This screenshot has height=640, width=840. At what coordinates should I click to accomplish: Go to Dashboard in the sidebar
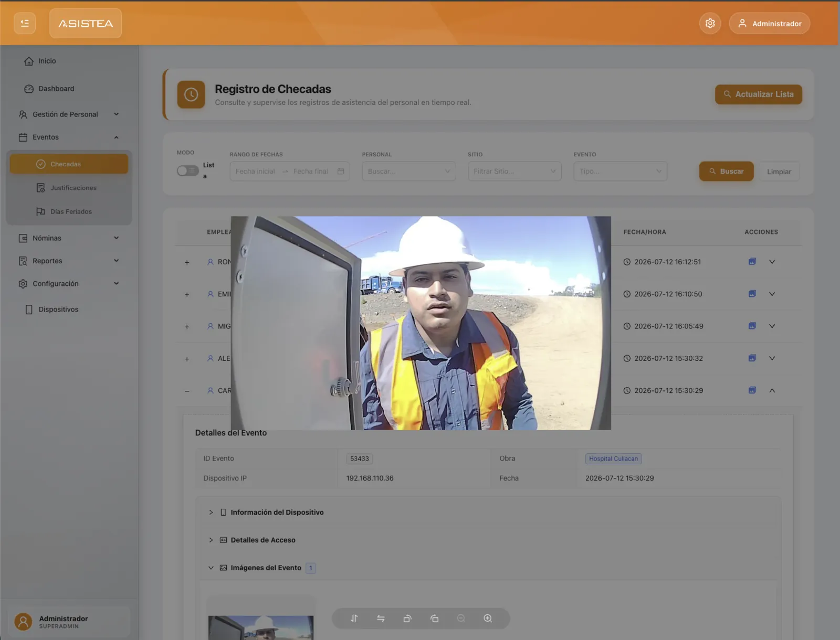[x=69, y=89]
